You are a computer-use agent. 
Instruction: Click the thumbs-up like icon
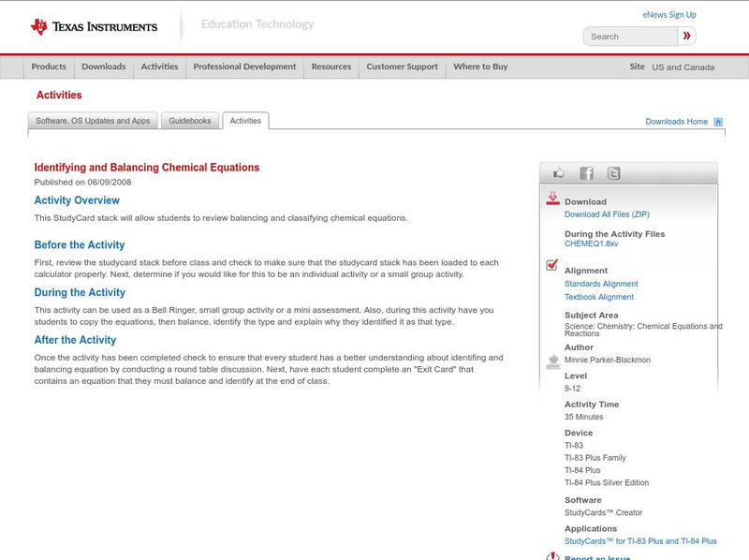click(x=558, y=173)
